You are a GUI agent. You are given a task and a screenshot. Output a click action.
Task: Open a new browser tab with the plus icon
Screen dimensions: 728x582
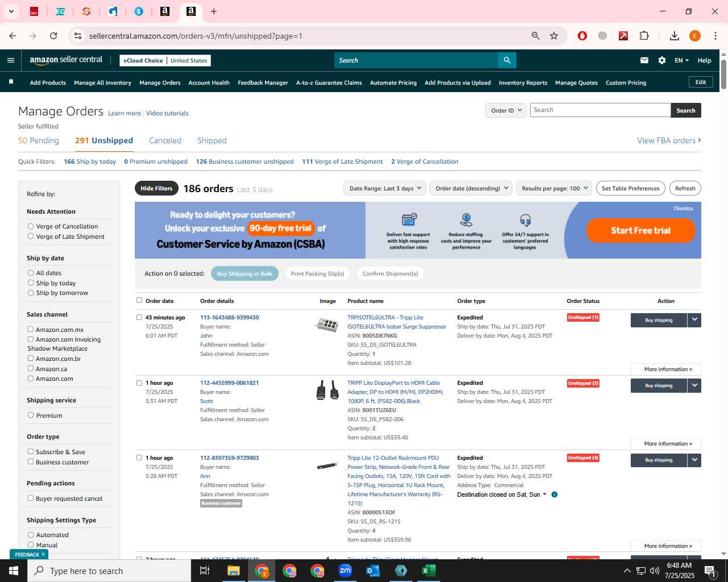pyautogui.click(x=214, y=11)
